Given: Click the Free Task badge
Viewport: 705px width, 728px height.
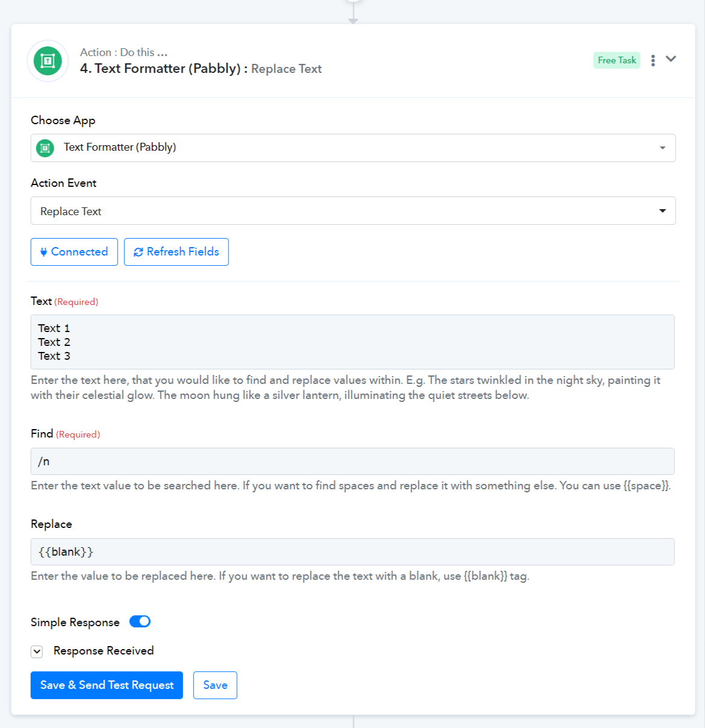Looking at the screenshot, I should (617, 60).
